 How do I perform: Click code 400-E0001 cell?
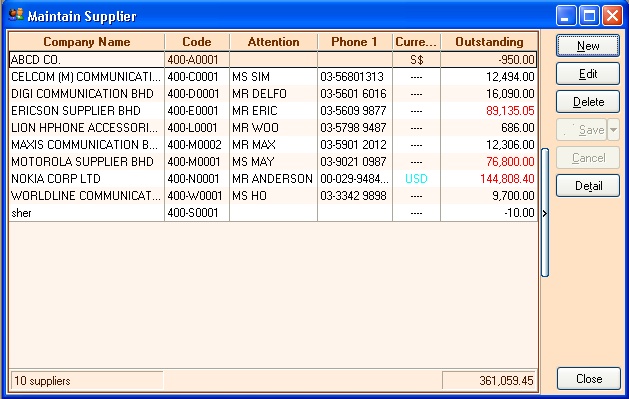point(197,111)
